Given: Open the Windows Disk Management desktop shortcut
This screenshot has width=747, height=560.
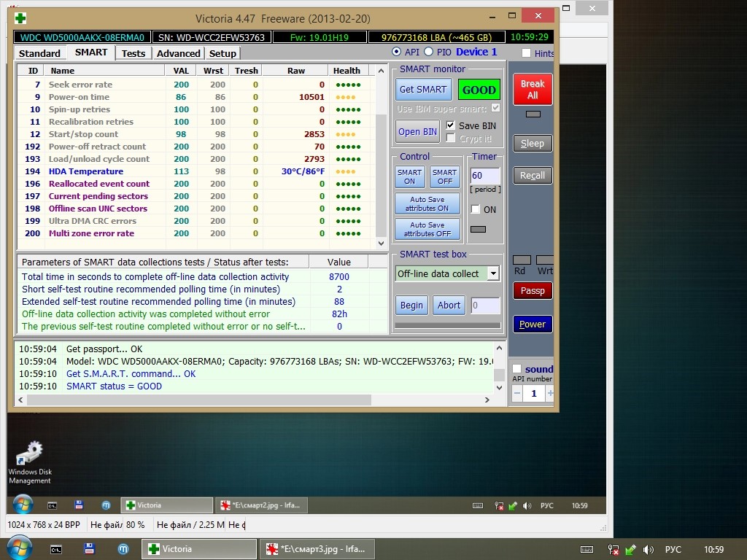Looking at the screenshot, I should pos(29,463).
